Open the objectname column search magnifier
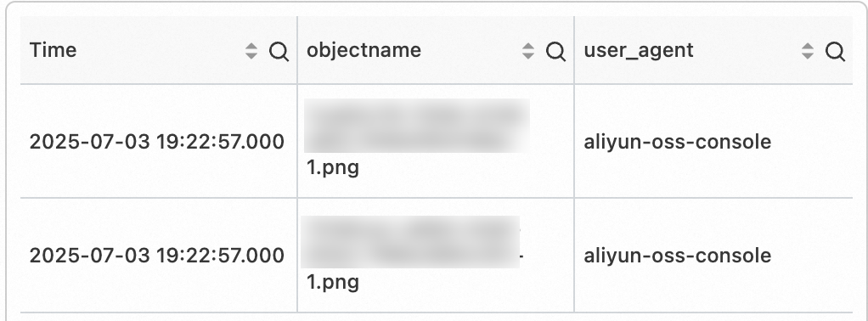 (x=555, y=52)
